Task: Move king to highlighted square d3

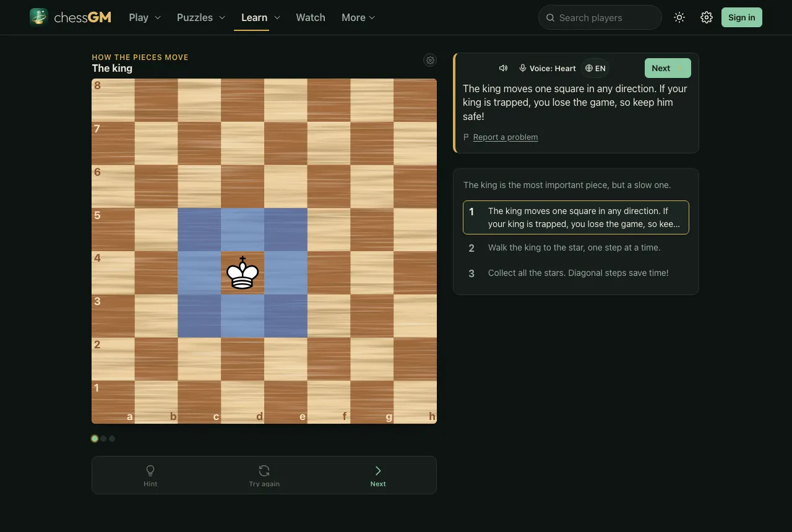Action: (243, 316)
